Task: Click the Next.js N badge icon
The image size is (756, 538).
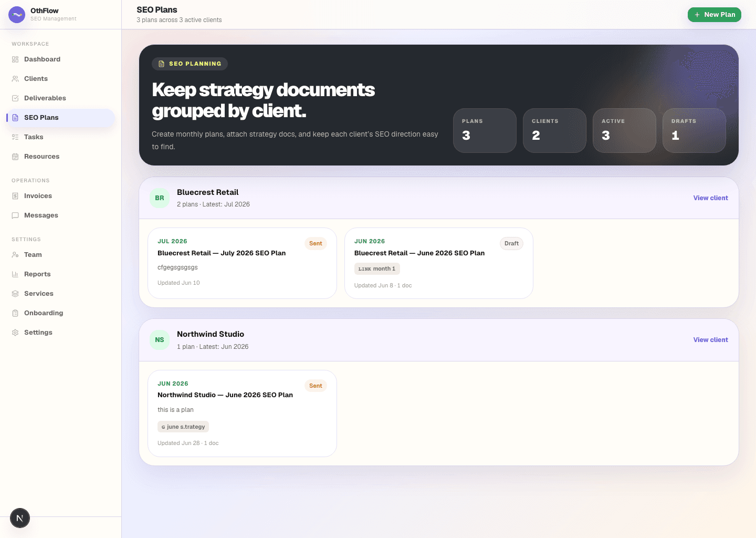Action: point(20,518)
